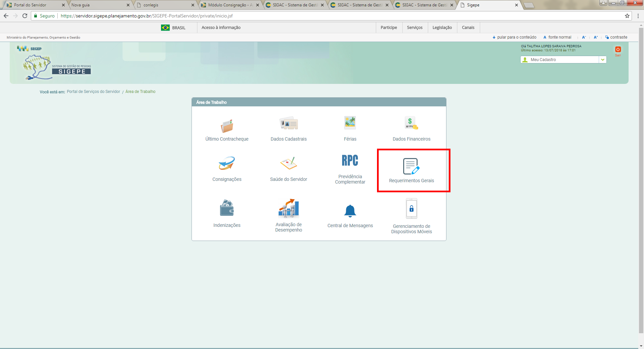644x349 pixels.
Task: Click the red Sair power icon
Action: coord(618,50)
